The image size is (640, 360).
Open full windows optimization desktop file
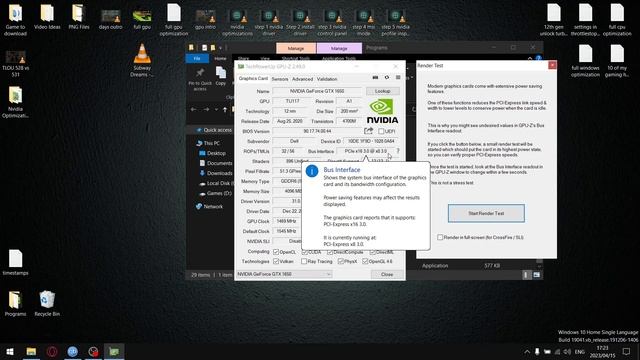tap(585, 61)
